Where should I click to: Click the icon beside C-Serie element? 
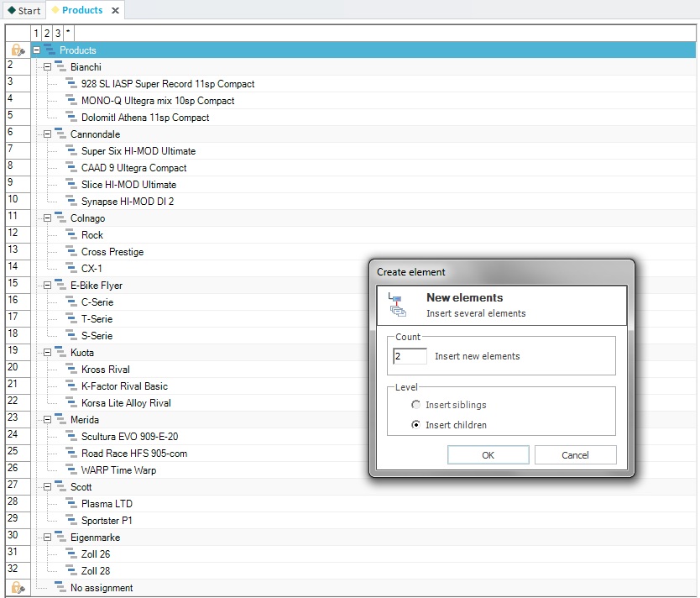(71, 302)
